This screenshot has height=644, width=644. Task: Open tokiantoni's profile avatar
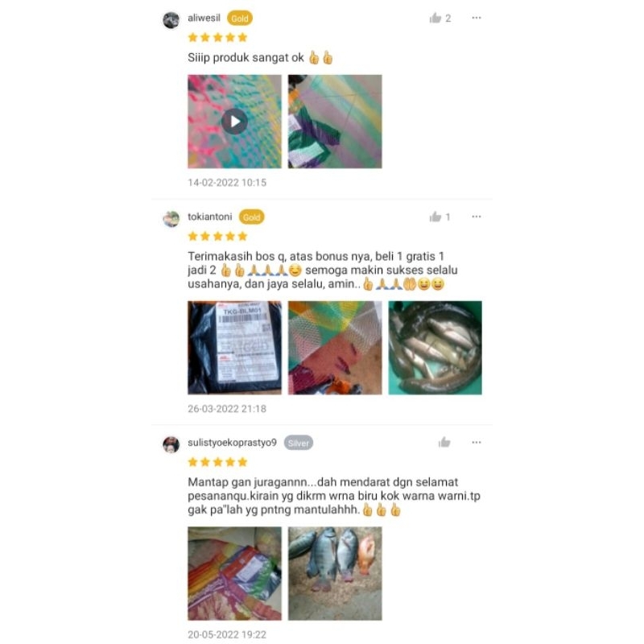coord(171,218)
